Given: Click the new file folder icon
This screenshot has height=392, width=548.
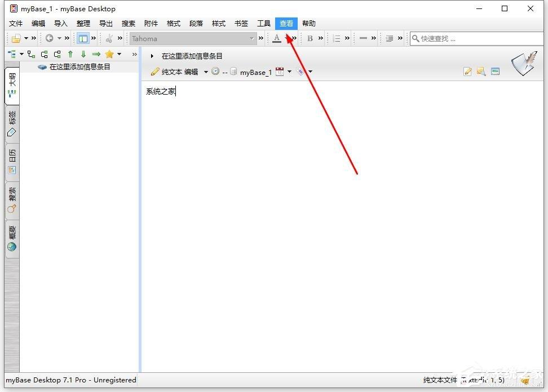Looking at the screenshot, I should 16,38.
